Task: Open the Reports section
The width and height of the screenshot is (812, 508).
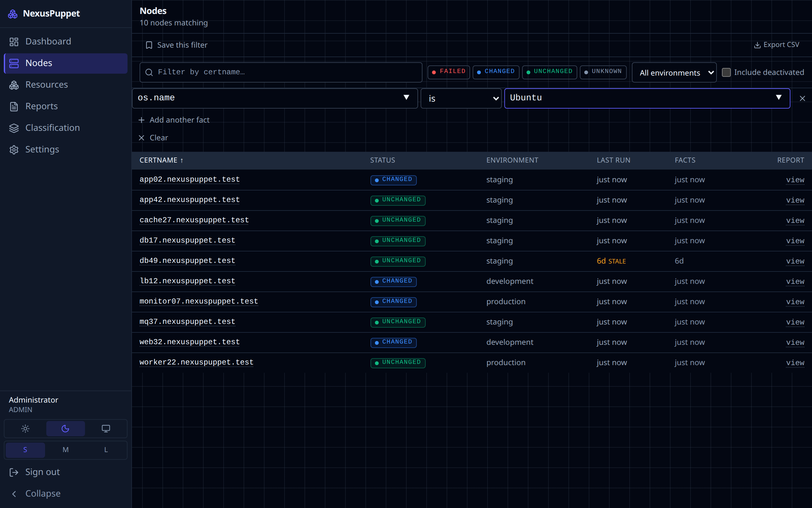Action: (65, 106)
